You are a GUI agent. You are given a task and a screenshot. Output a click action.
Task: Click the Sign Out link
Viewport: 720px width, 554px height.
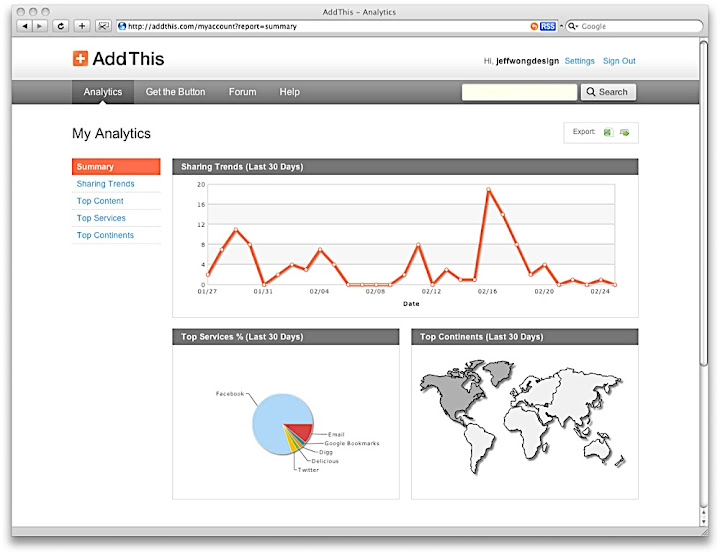tap(619, 61)
